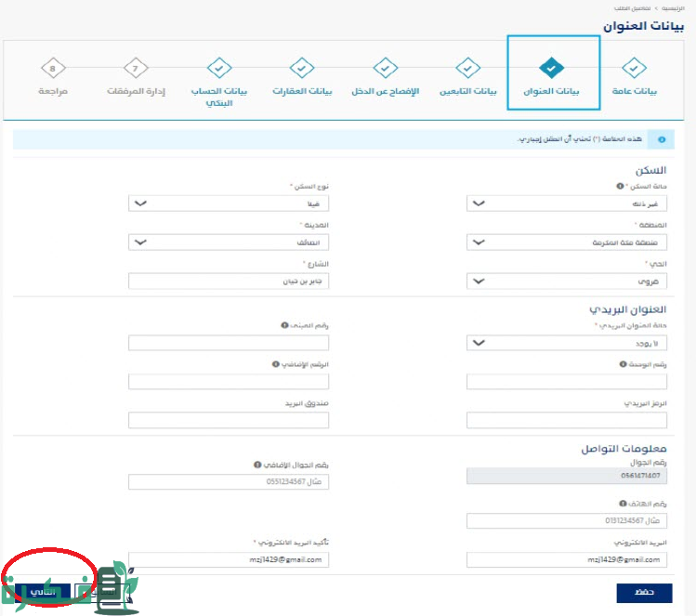The height and width of the screenshot is (616, 696).
Task: Click info icon beside رقم الهاتف label
Action: click(x=623, y=504)
